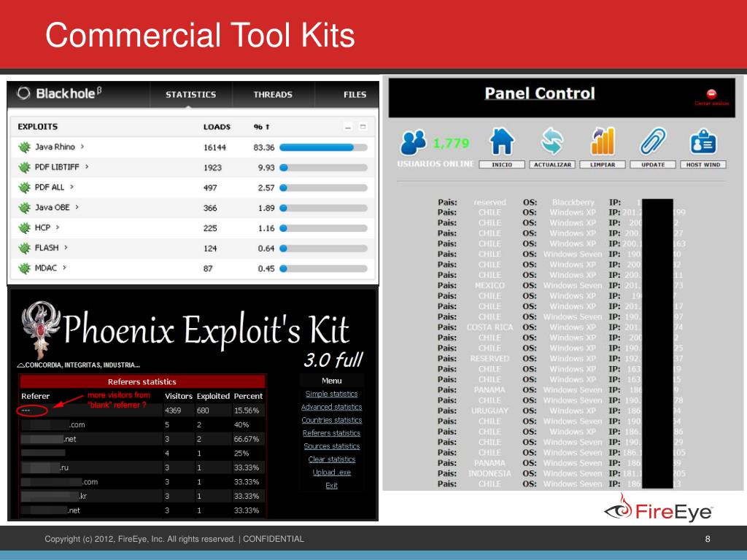Click the Java Rhino exploit bug icon
This screenshot has width=747, height=560.
tap(24, 147)
